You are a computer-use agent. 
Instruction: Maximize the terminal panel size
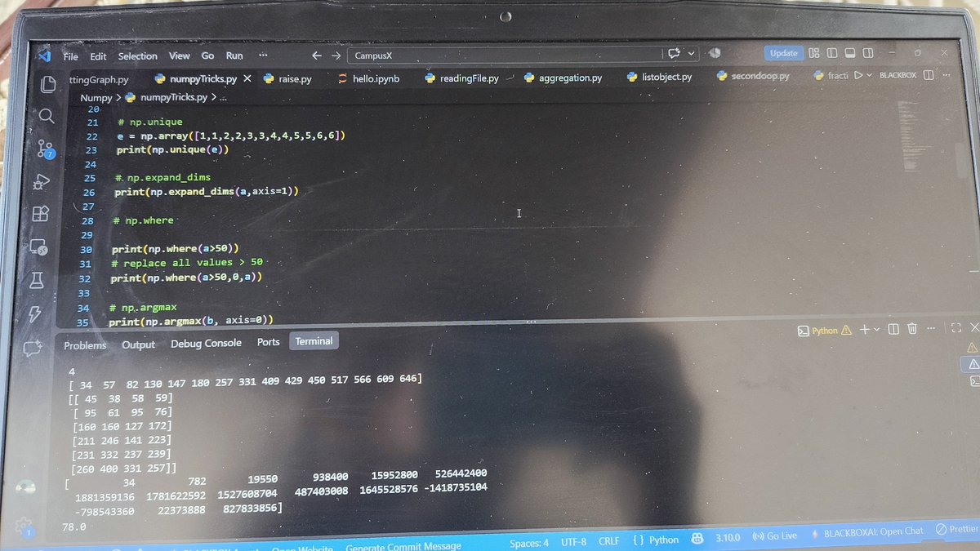point(956,329)
